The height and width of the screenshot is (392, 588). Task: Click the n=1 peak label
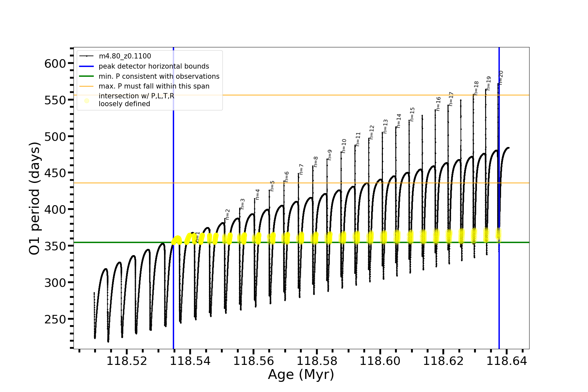[x=198, y=237]
